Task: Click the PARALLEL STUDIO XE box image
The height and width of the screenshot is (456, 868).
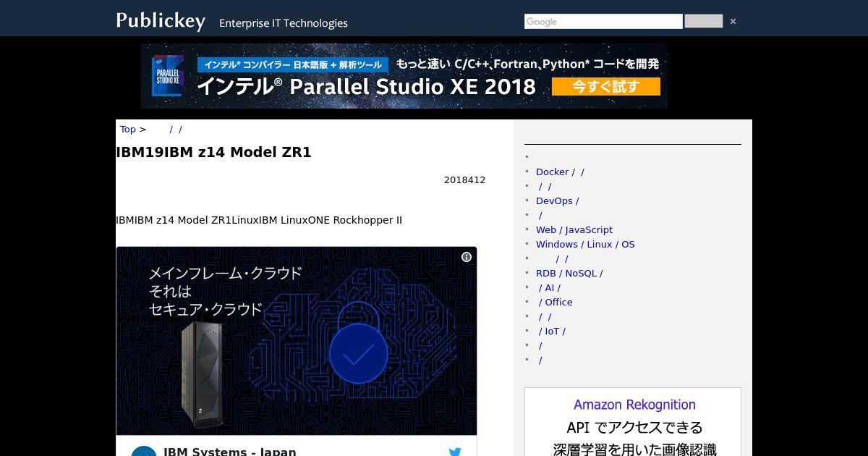Action: [168, 76]
